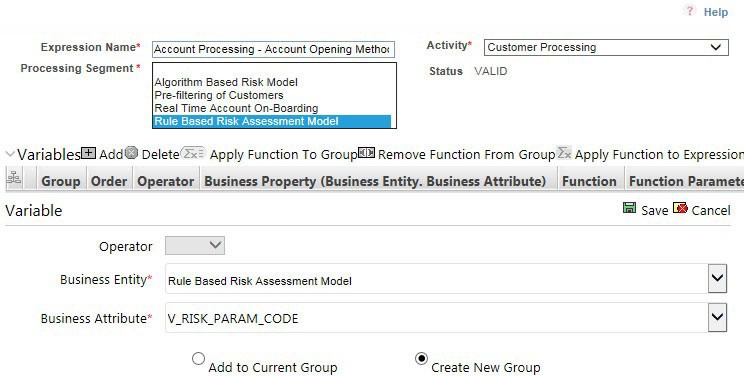The image size is (744, 376).
Task: Expand the Business Attribute dropdown arrow
Action: [x=717, y=317]
